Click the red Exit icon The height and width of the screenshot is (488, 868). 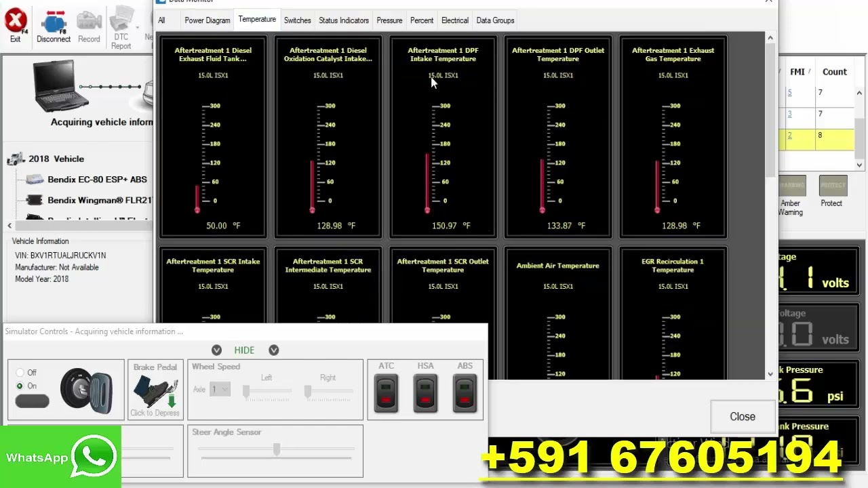tap(15, 21)
